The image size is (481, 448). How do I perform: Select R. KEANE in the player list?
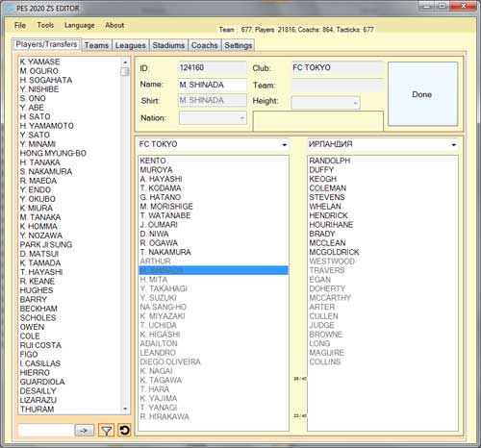(x=38, y=281)
